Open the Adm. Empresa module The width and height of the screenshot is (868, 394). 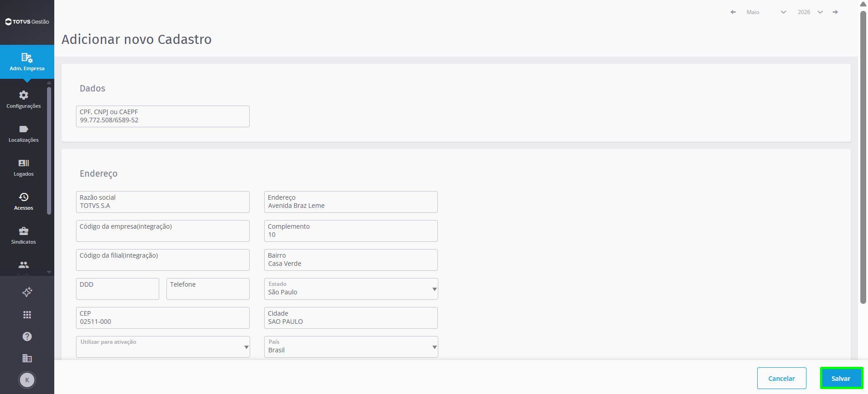[27, 62]
